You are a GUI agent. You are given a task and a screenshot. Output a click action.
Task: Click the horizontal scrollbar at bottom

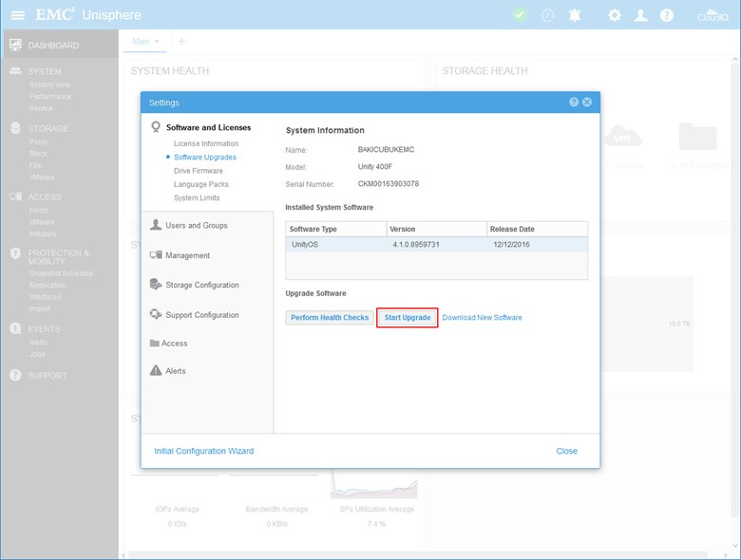416,554
